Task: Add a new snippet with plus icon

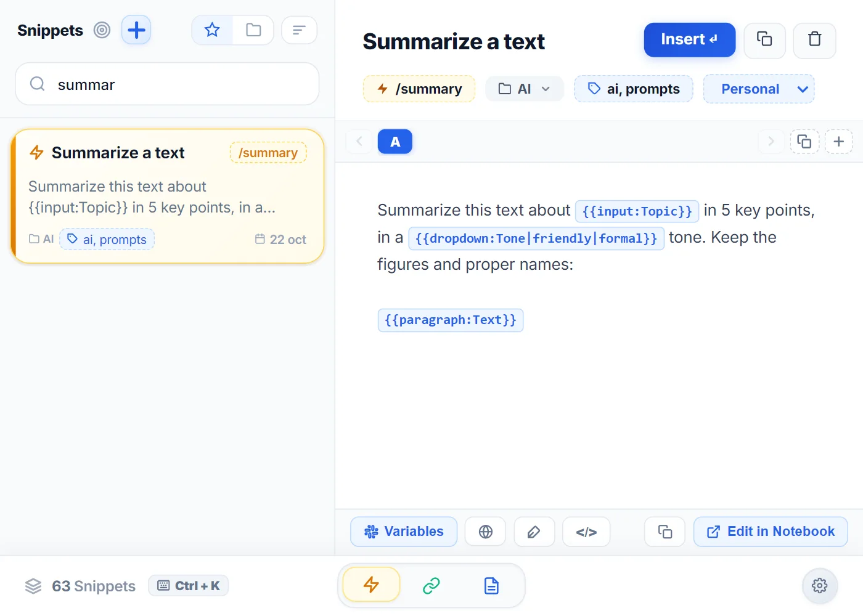Action: pos(136,30)
